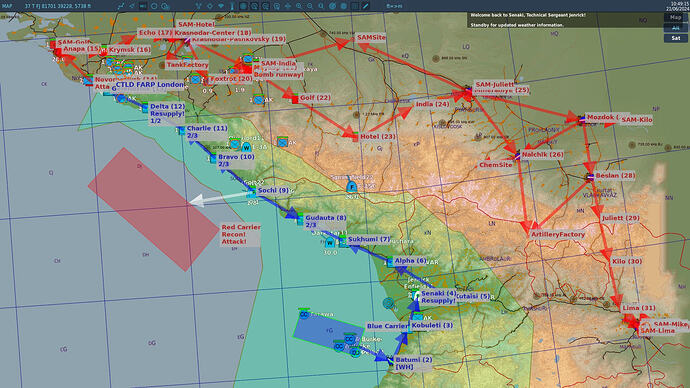Click the zoom-in magnifier plus icon
690x388 pixels.
click(x=299, y=6)
